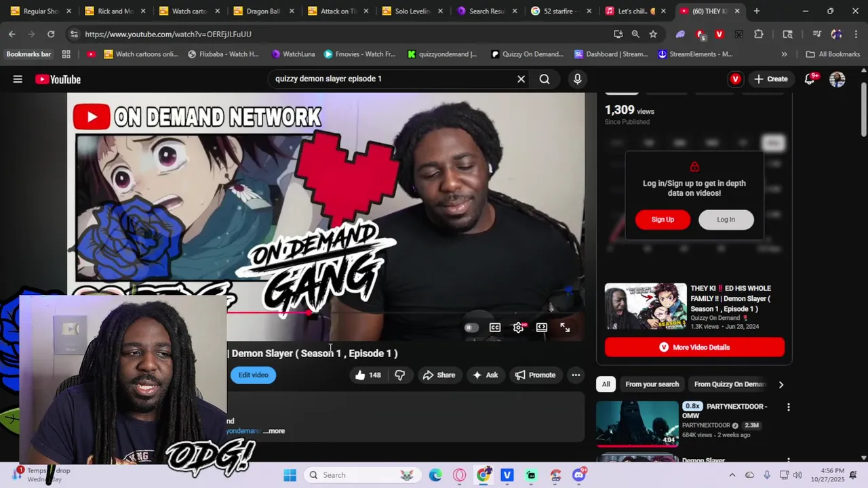
Task: Share the video
Action: pyautogui.click(x=439, y=375)
